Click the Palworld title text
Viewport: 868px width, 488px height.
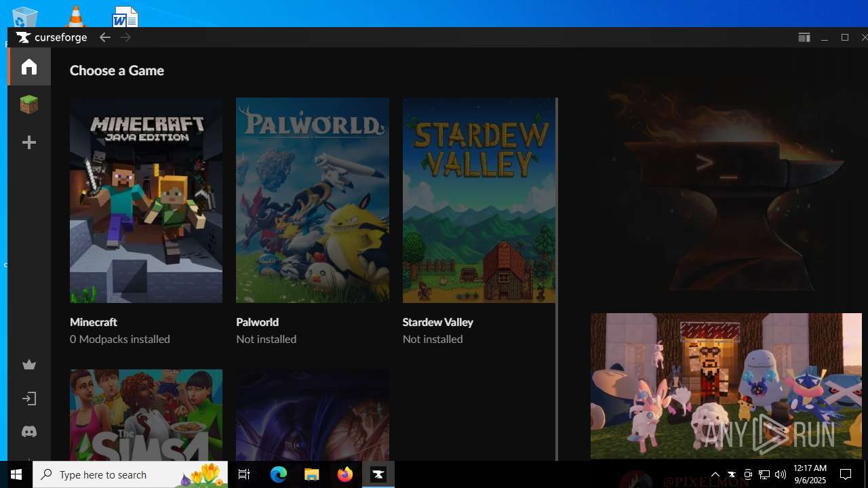[258, 322]
